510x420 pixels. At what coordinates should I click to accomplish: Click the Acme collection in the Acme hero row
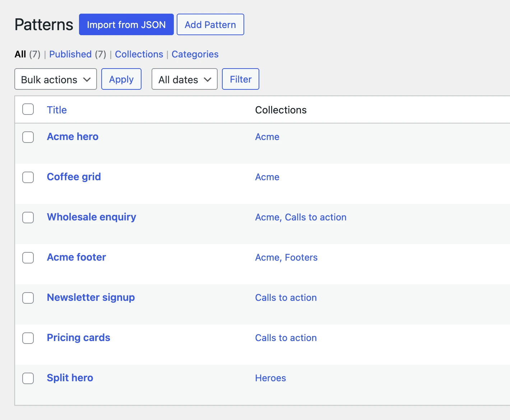tap(267, 137)
